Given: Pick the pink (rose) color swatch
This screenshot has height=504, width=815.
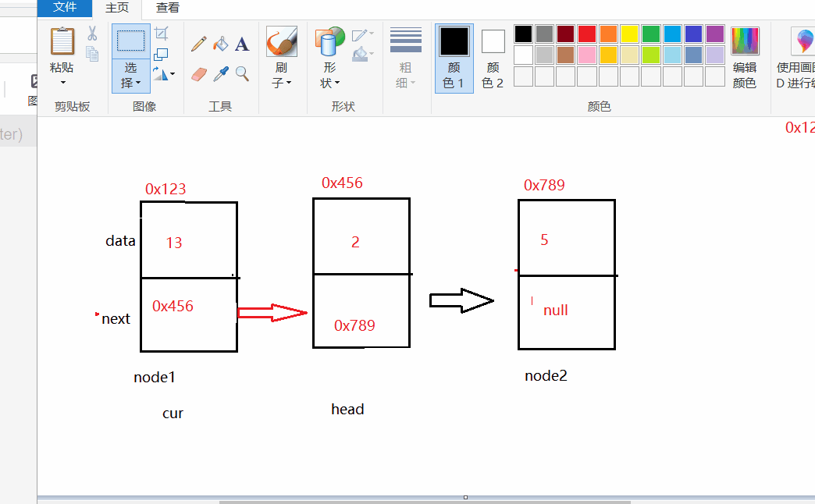Looking at the screenshot, I should (x=587, y=55).
